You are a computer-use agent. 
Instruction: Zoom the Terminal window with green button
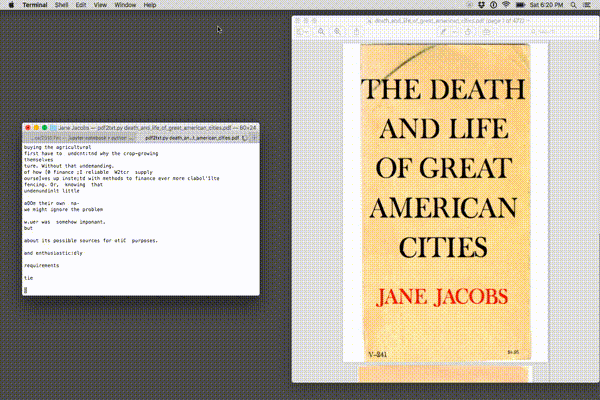coord(44,128)
